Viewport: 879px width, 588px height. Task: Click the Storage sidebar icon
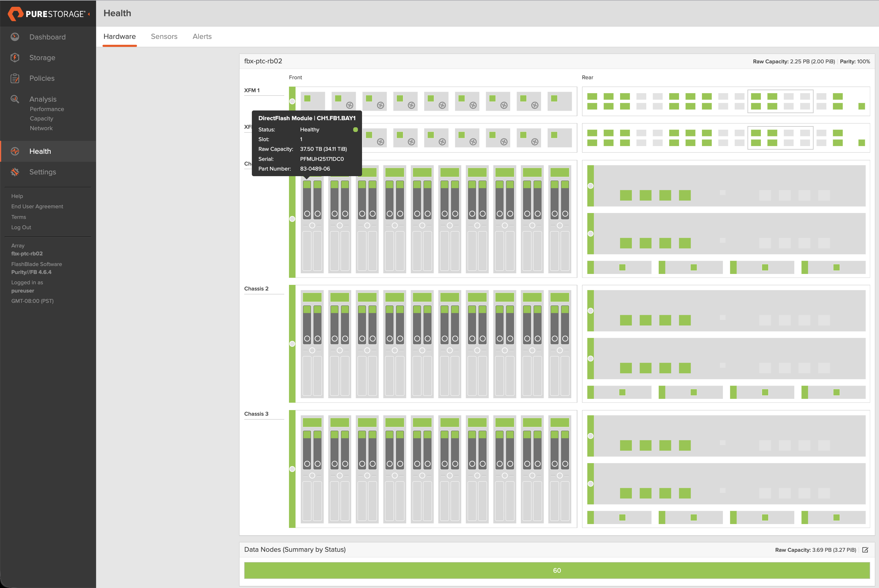(15, 57)
